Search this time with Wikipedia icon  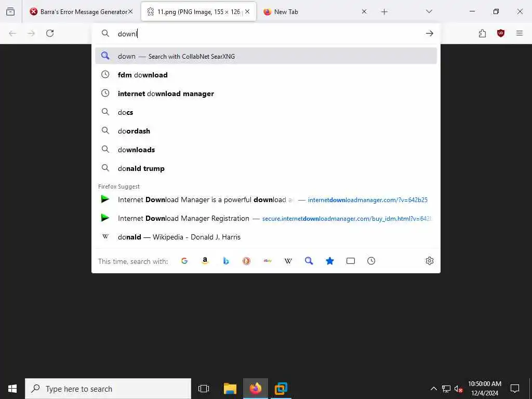288,261
